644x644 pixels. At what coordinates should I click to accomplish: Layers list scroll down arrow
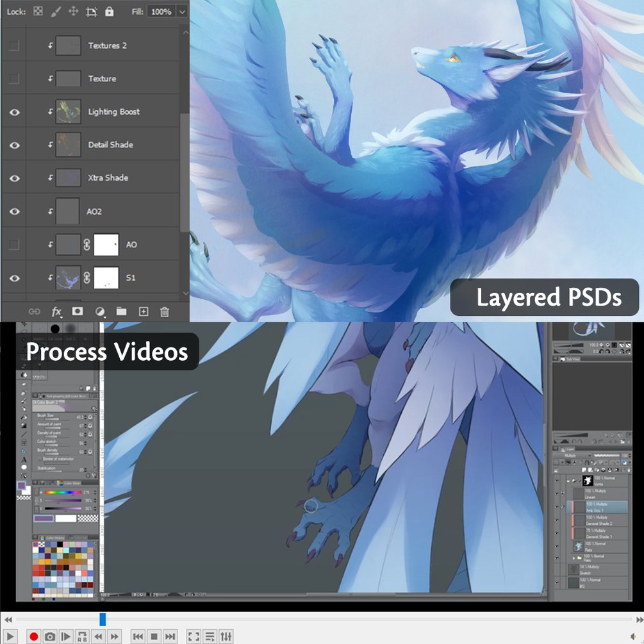point(185,293)
